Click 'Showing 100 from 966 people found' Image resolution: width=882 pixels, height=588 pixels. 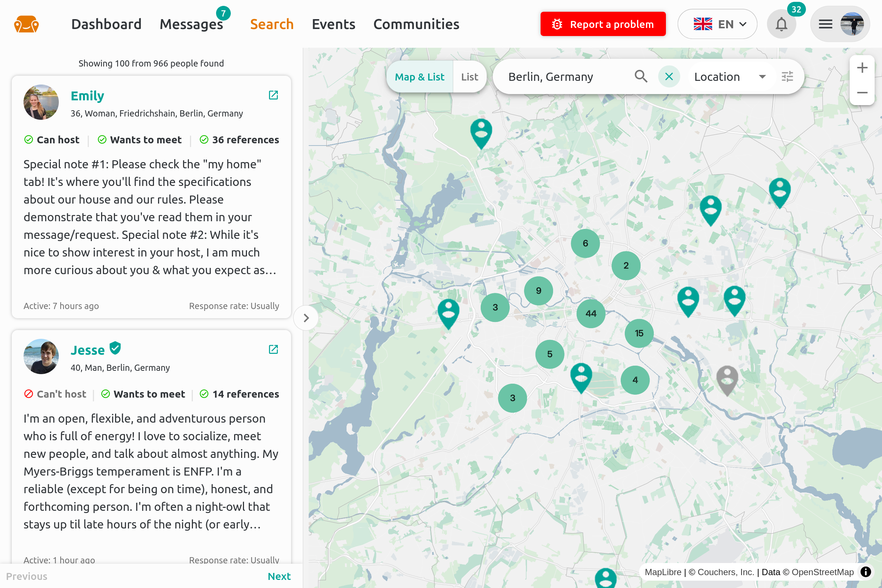click(x=151, y=63)
